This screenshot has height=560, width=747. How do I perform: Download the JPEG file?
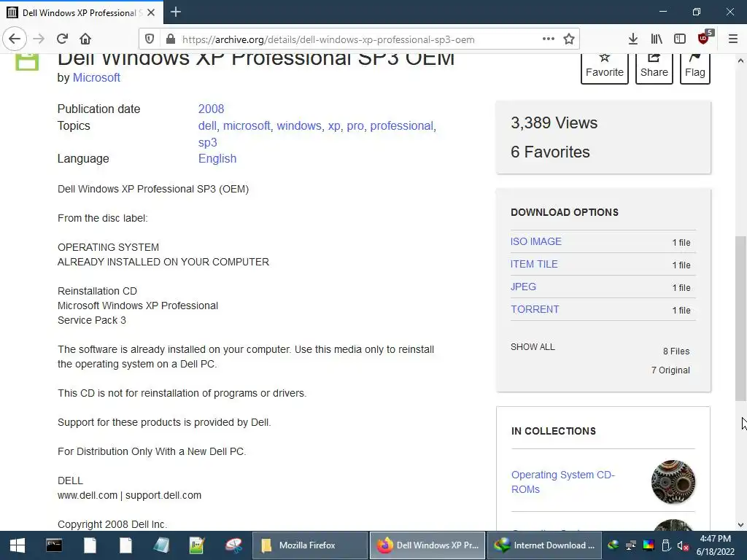(523, 287)
